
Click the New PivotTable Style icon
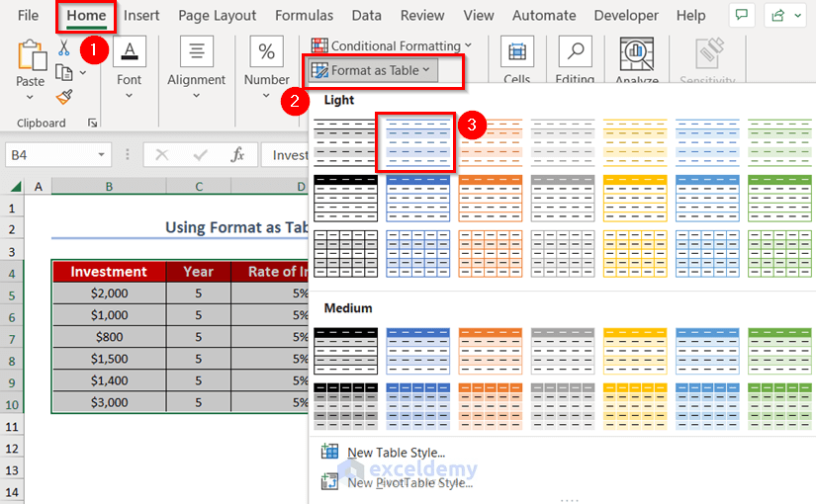pyautogui.click(x=329, y=481)
